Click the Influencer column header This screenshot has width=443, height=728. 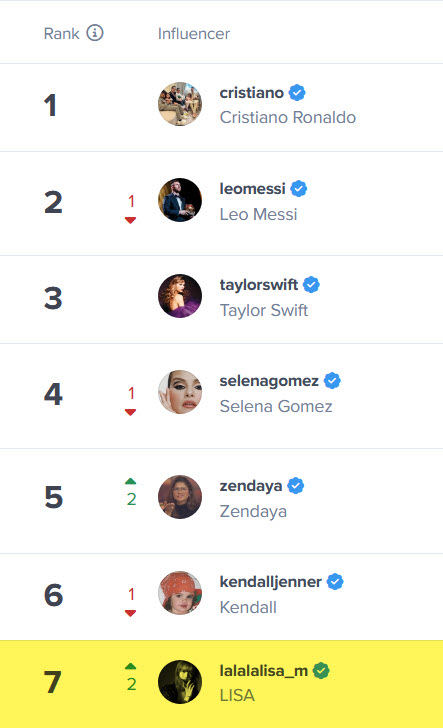194,33
